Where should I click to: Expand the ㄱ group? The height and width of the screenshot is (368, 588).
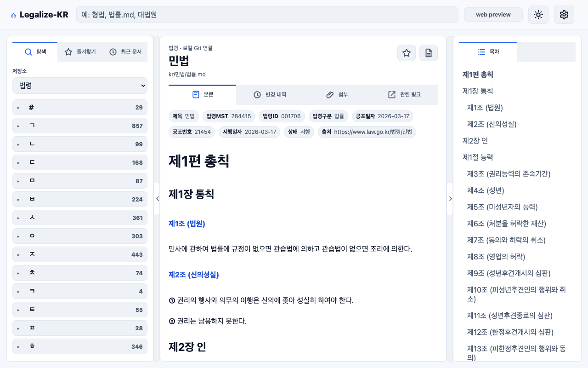coord(80,126)
